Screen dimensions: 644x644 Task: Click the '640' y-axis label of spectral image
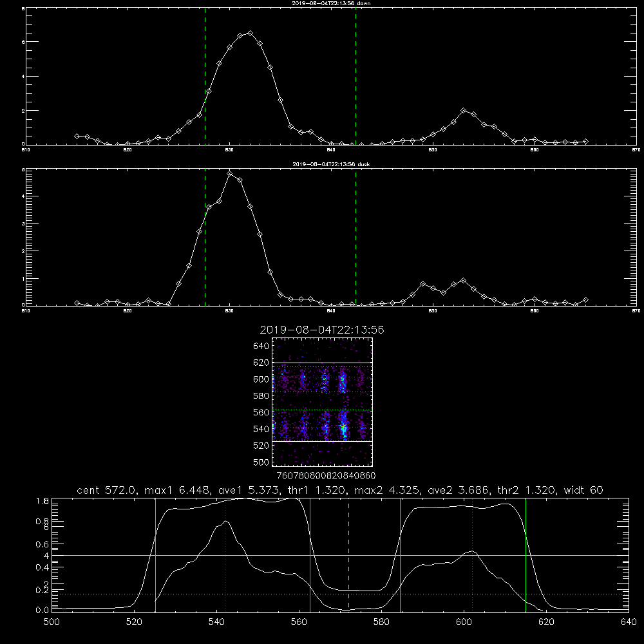[x=261, y=346]
